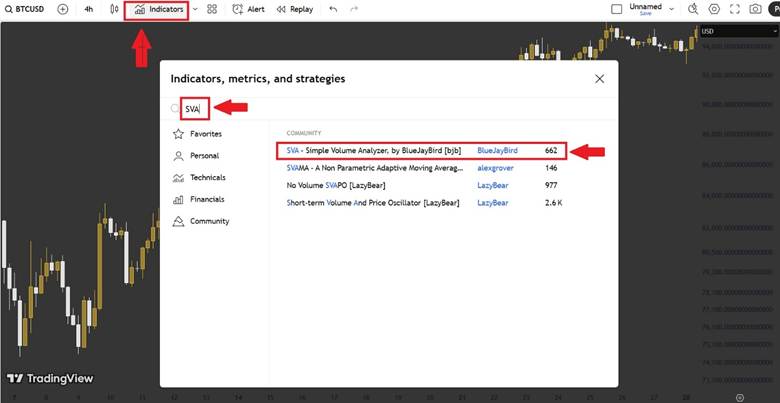Open the chart settings hexagon icon
Image resolution: width=780 pixels, height=403 pixels.
click(714, 9)
